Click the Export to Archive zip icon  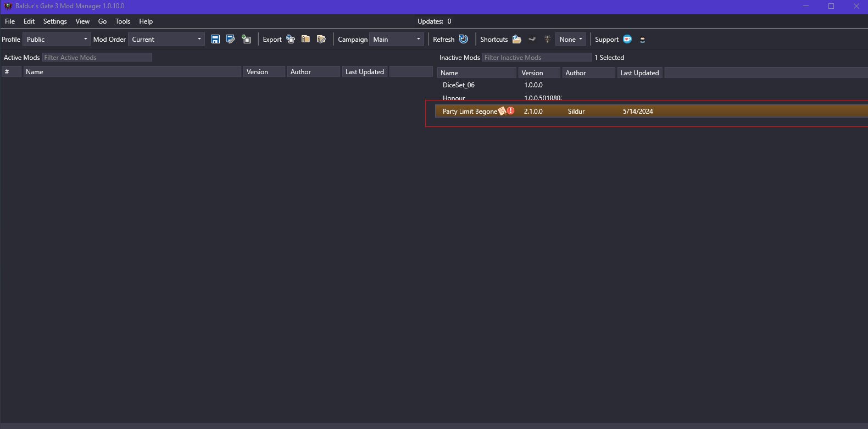pos(306,39)
